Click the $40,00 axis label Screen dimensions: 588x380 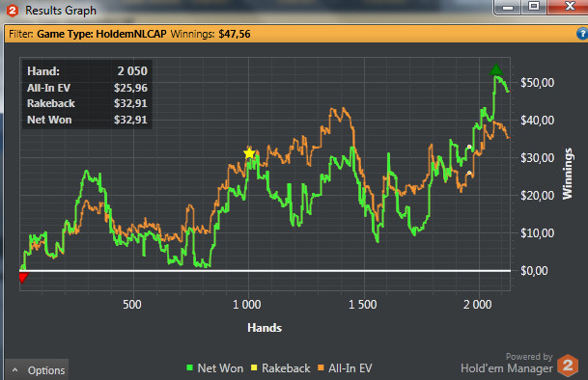coord(537,121)
